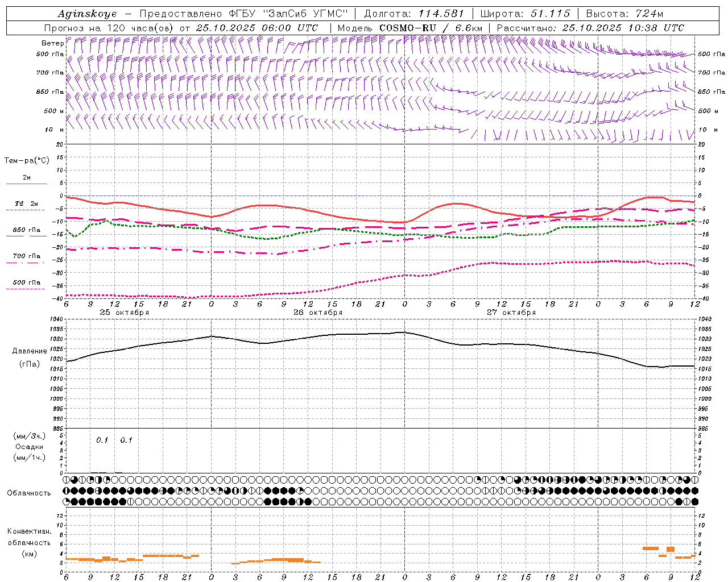Click the Облачность cloudiness label
Viewport: 728px width, 582px height.
pos(29,493)
